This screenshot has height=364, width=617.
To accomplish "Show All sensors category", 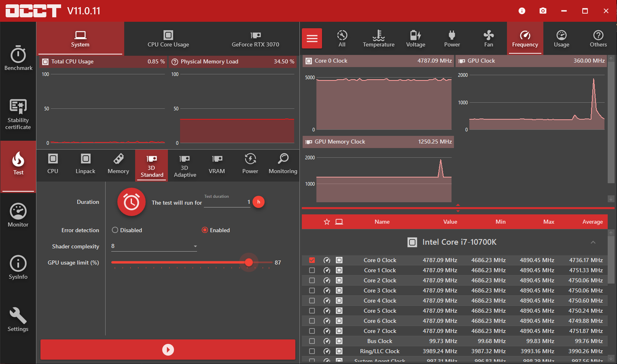I will coord(342,39).
